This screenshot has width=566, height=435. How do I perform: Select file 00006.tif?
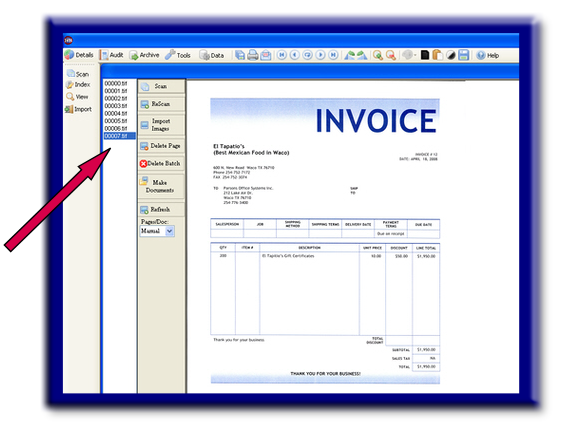pyautogui.click(x=116, y=129)
